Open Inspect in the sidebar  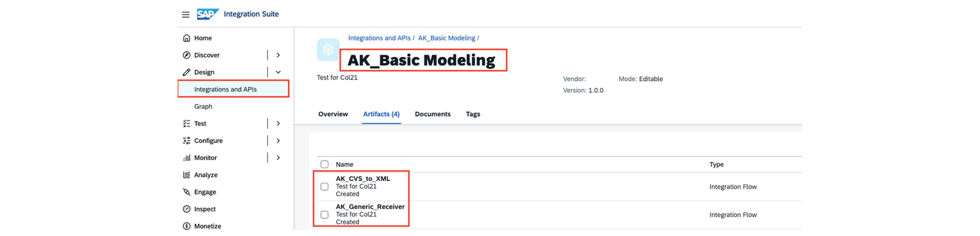point(205,209)
